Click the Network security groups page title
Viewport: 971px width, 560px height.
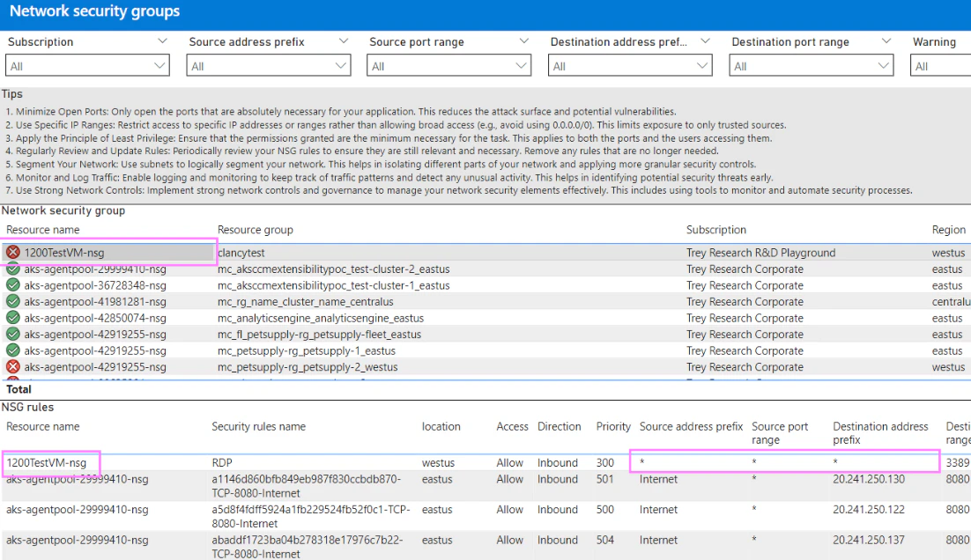point(95,11)
